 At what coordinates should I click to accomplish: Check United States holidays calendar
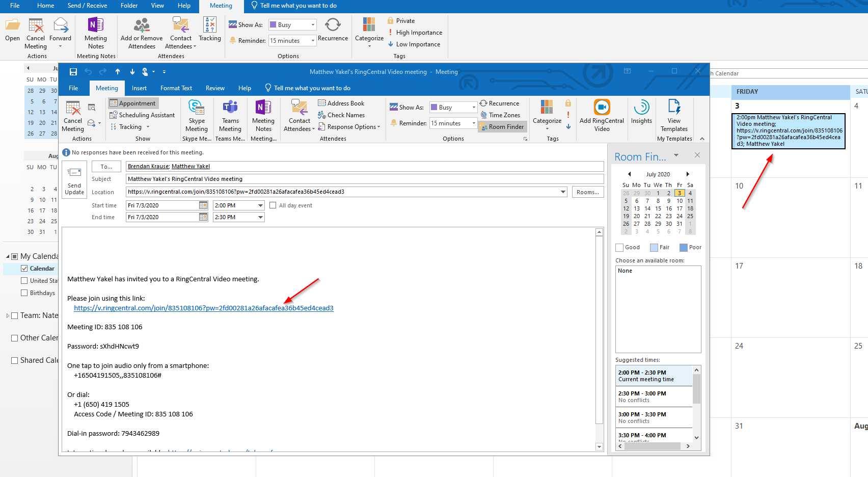[24, 281]
